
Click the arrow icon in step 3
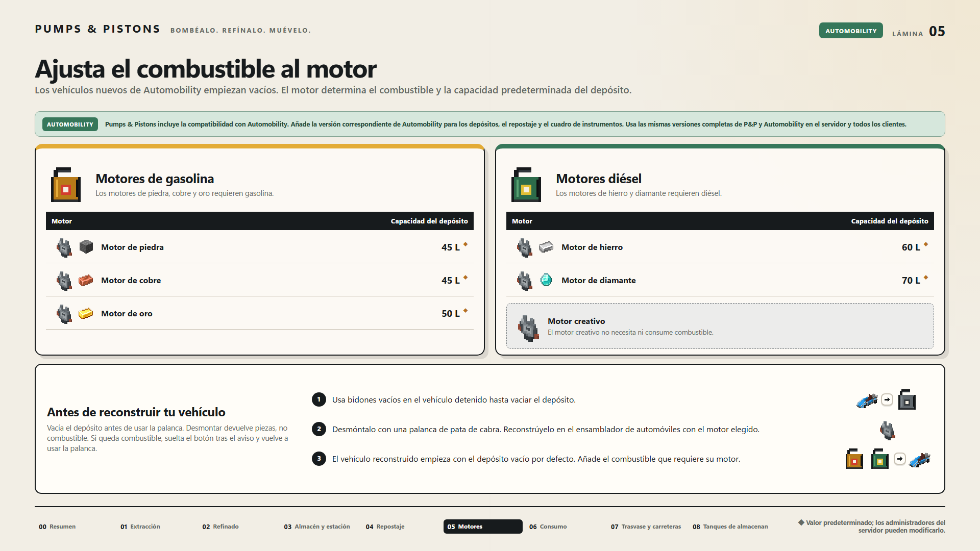coord(900,459)
